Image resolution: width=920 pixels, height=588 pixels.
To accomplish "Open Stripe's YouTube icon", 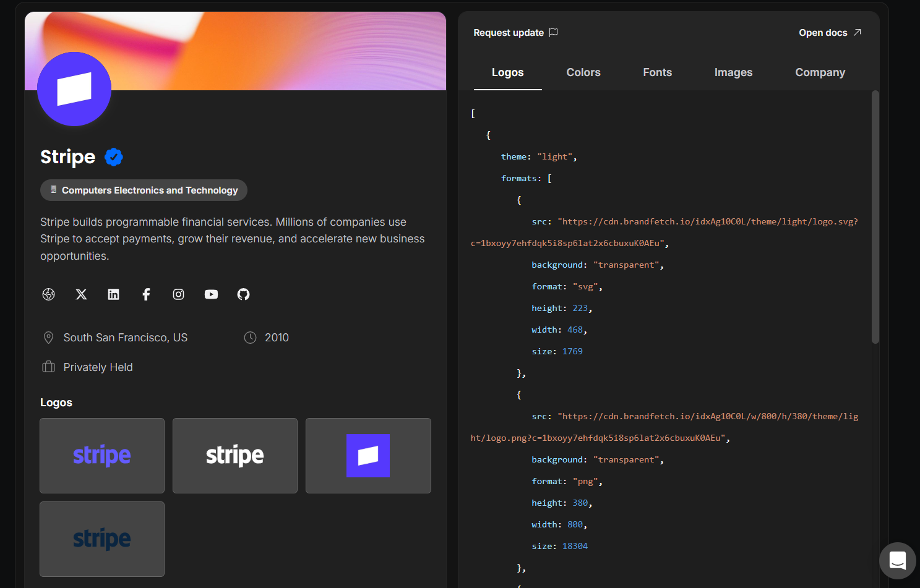I will [x=211, y=294].
